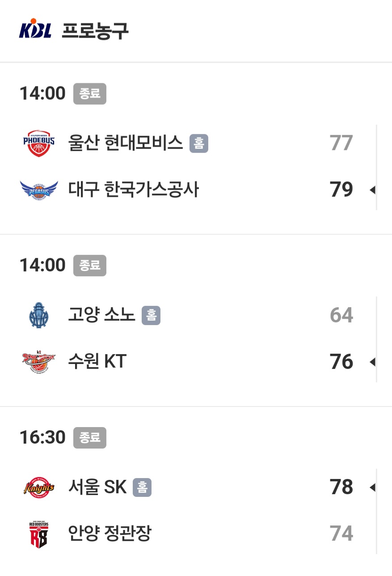Image resolution: width=392 pixels, height=576 pixels.
Task: Open the 프로농구 section header
Action: pyautogui.click(x=95, y=30)
